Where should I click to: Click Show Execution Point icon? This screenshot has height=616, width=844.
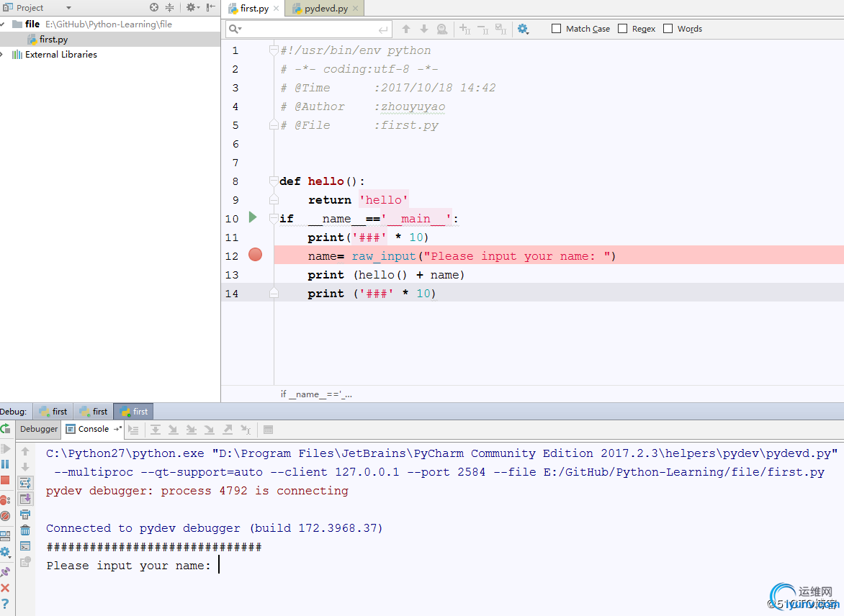click(x=133, y=430)
